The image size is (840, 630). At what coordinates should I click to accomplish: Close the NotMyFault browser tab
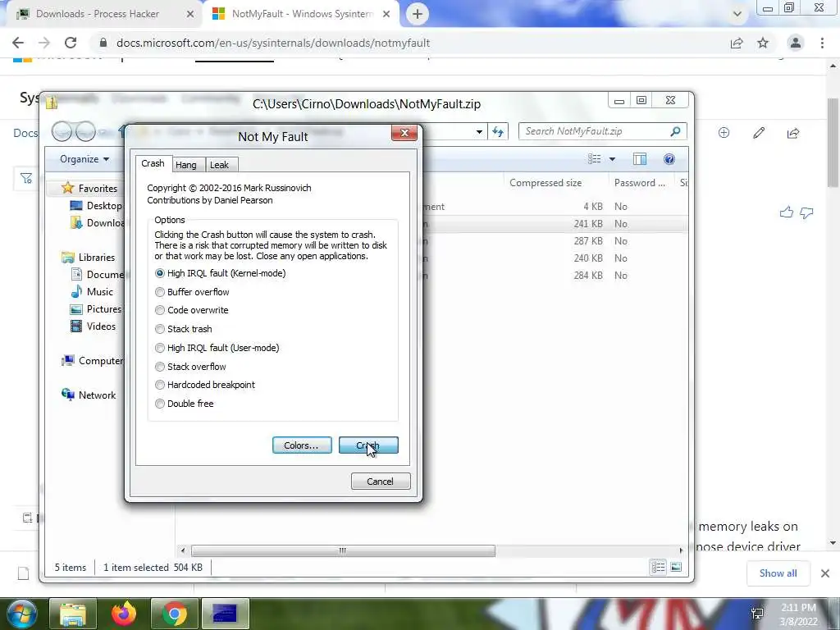(386, 14)
